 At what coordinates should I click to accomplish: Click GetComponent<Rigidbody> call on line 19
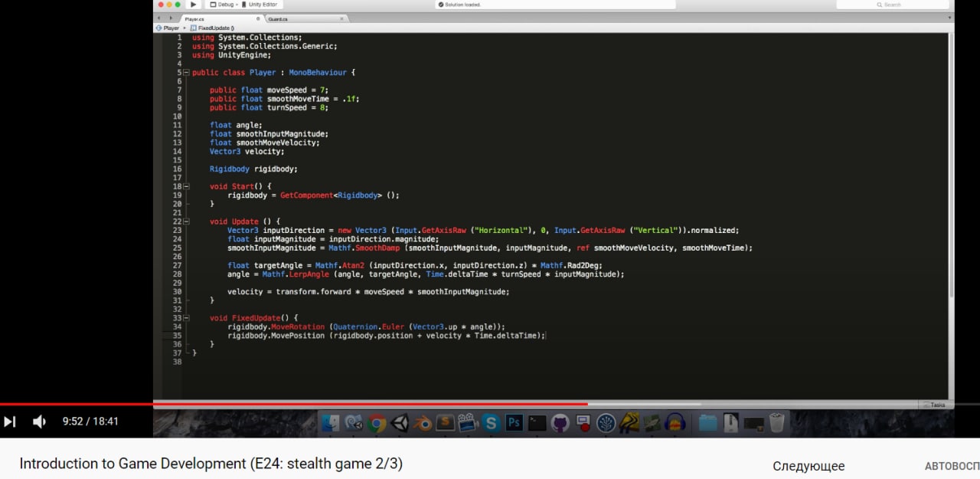point(340,195)
